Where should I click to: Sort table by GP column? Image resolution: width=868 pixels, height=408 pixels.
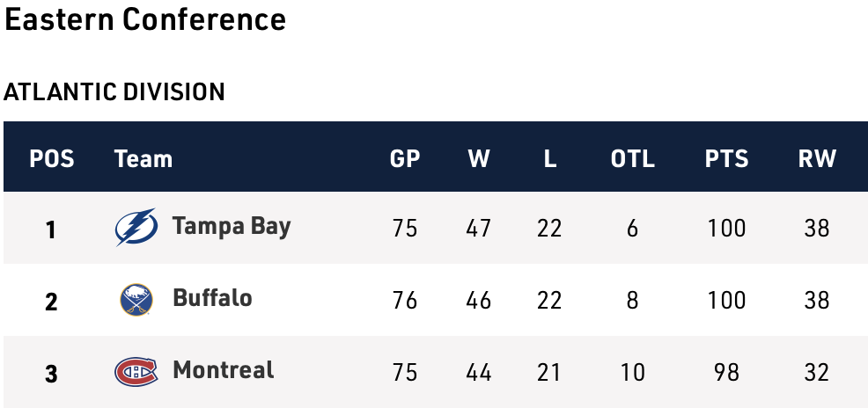(x=405, y=159)
